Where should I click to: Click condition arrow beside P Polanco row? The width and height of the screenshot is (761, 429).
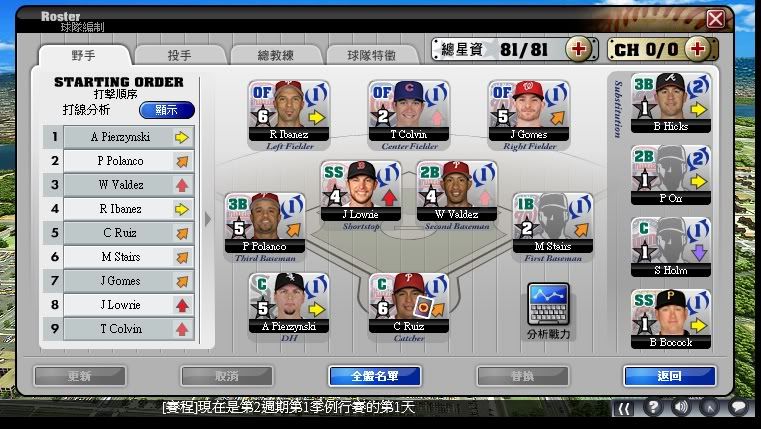tap(182, 161)
